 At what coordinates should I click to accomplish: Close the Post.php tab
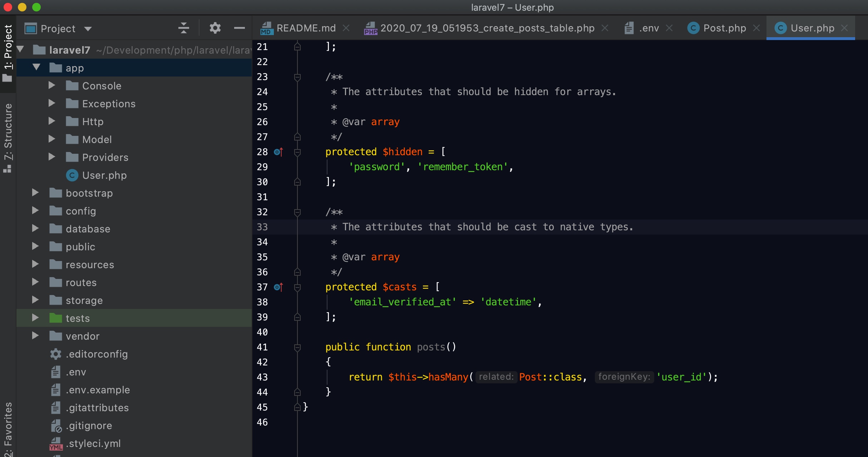(x=756, y=28)
